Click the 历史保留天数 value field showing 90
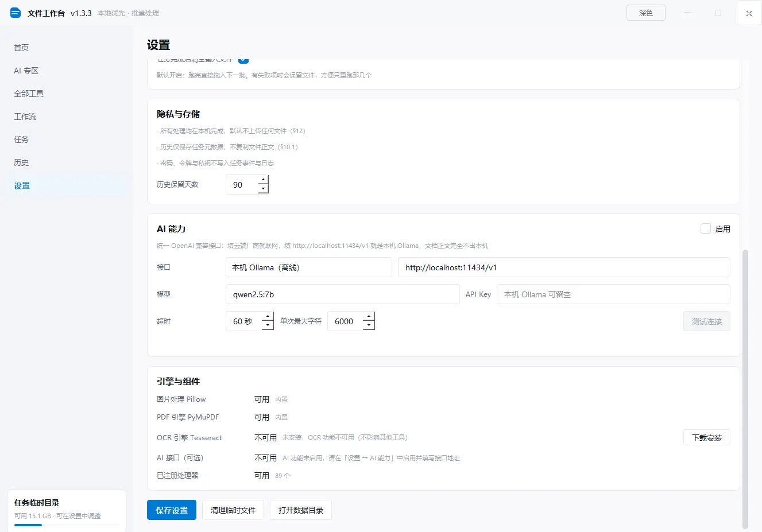This screenshot has height=532, width=762. (x=242, y=185)
